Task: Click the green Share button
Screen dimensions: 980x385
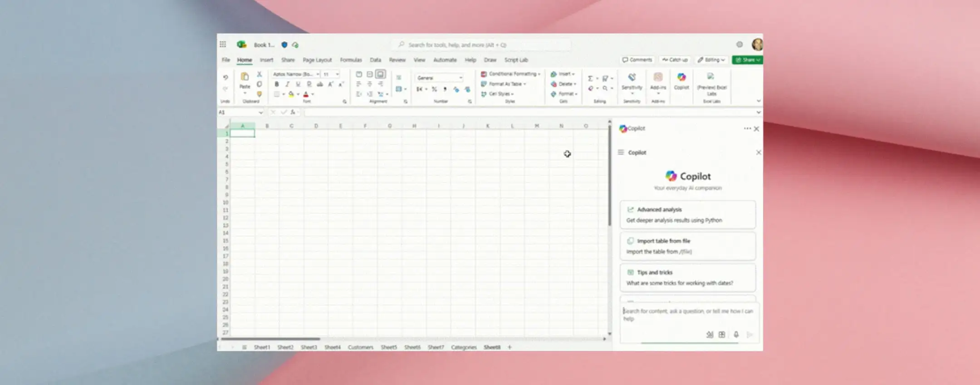Action: 747,60
